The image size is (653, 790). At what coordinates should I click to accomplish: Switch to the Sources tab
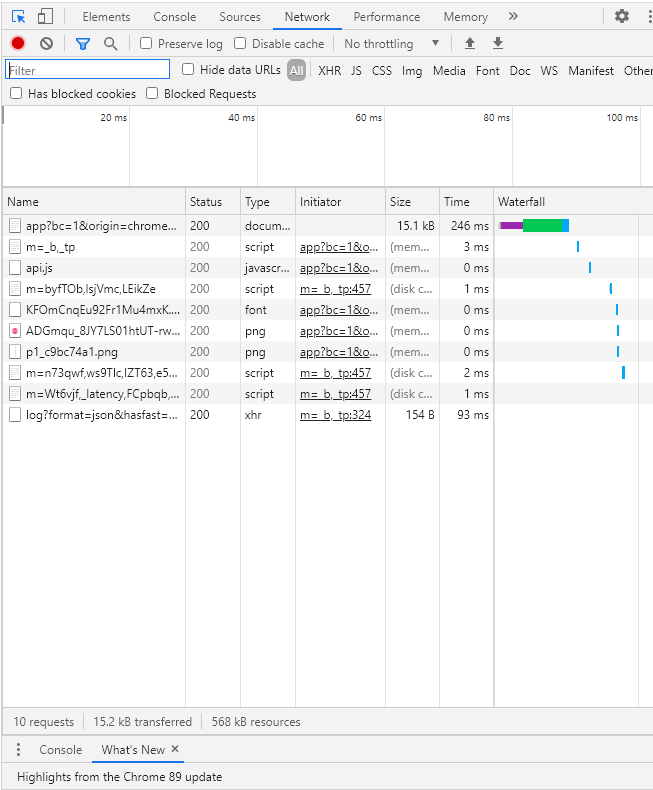tap(240, 17)
